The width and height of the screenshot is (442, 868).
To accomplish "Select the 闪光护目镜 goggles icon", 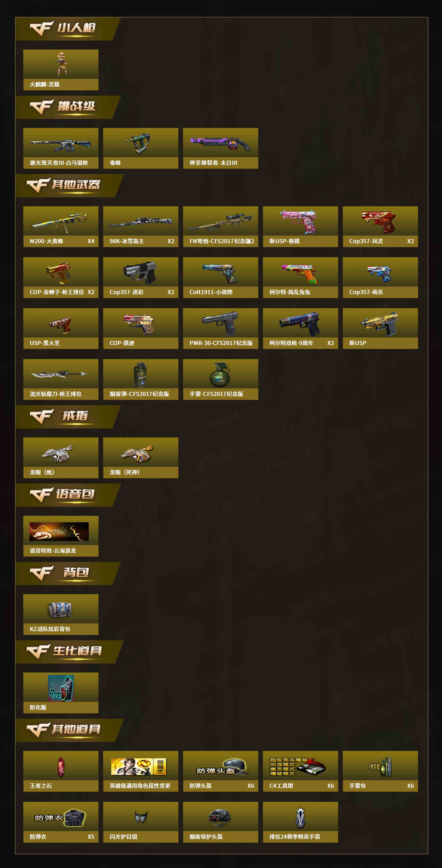I will point(141,822).
